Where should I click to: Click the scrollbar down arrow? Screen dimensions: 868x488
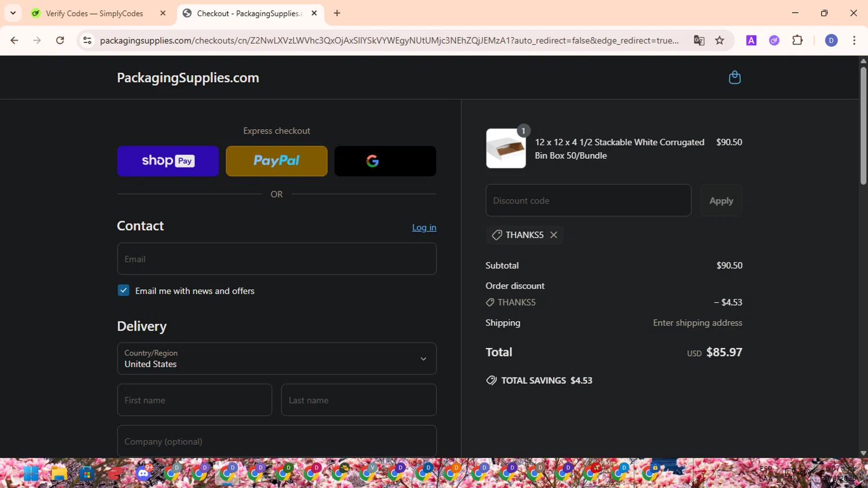click(x=863, y=453)
